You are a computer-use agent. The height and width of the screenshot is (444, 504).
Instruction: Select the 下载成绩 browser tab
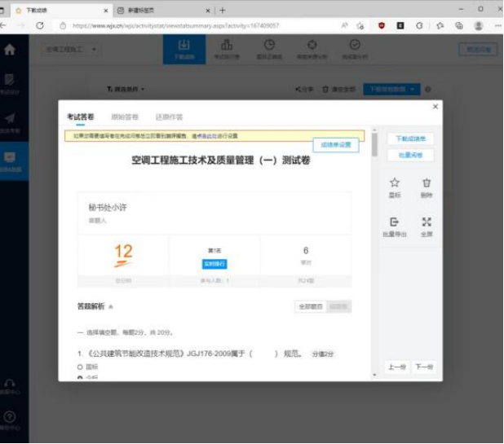[x=61, y=11]
